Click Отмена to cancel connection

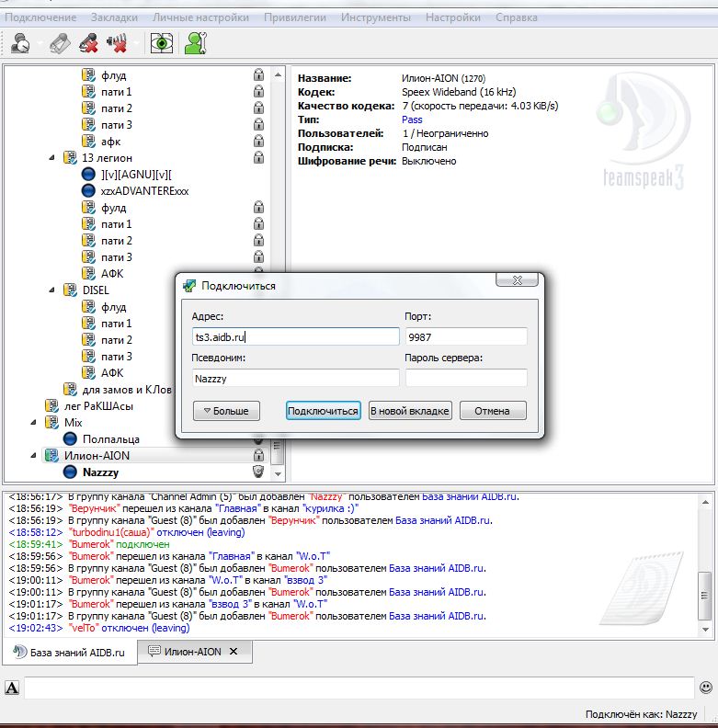[493, 411]
